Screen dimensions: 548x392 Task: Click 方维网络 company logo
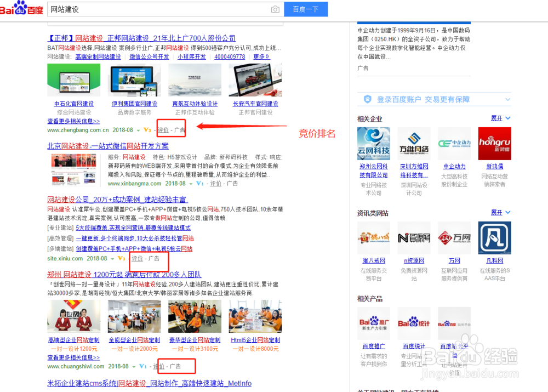tap(414, 144)
